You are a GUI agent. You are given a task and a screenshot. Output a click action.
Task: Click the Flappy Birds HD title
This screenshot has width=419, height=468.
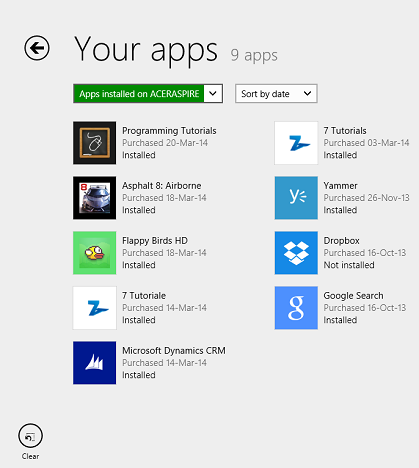pos(155,241)
